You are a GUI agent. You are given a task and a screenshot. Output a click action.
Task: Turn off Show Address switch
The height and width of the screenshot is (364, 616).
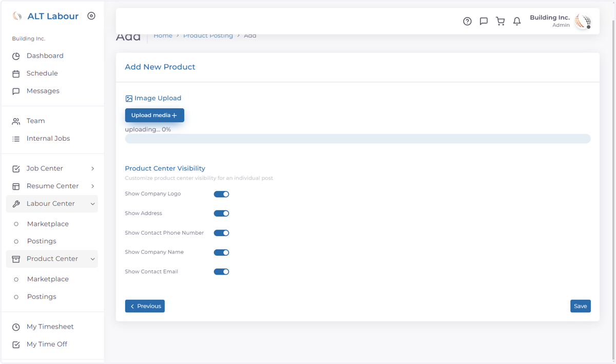pos(221,214)
